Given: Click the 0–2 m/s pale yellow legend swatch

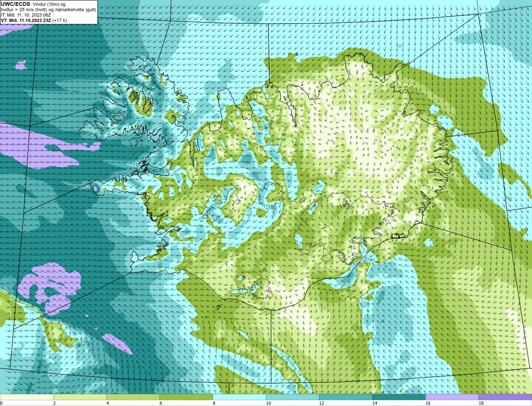Looking at the screenshot, I should [x=27, y=397].
